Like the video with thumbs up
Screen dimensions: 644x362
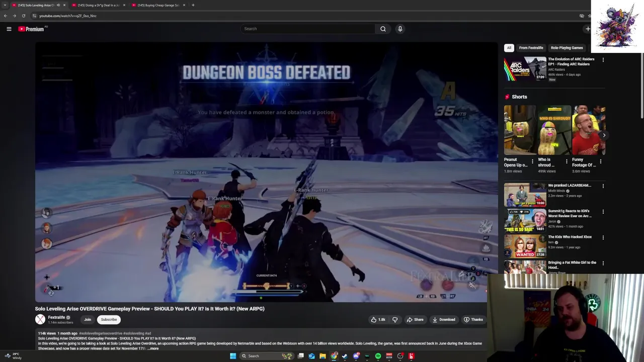378,319
